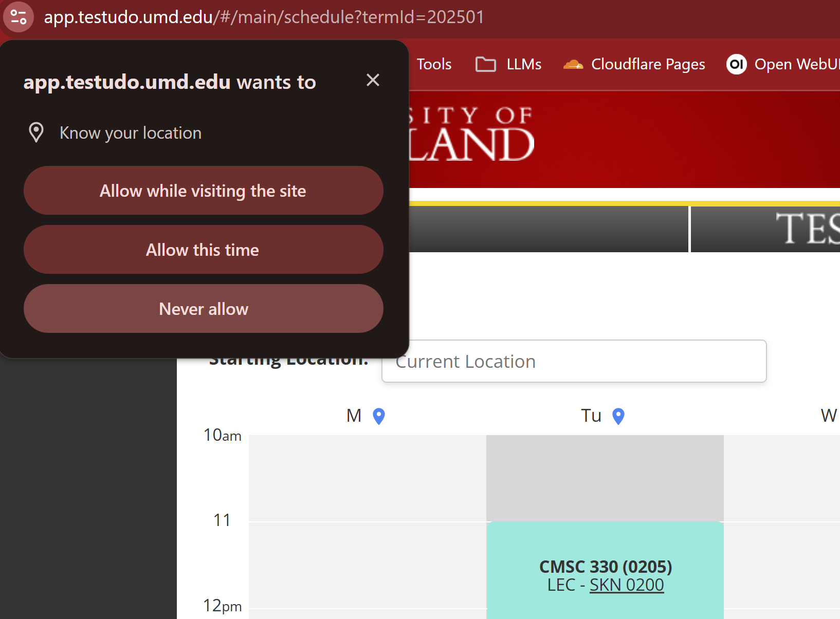Open Cloudflare Pages from bookmarks bar
Viewport: 840px width, 619px height.
point(648,64)
